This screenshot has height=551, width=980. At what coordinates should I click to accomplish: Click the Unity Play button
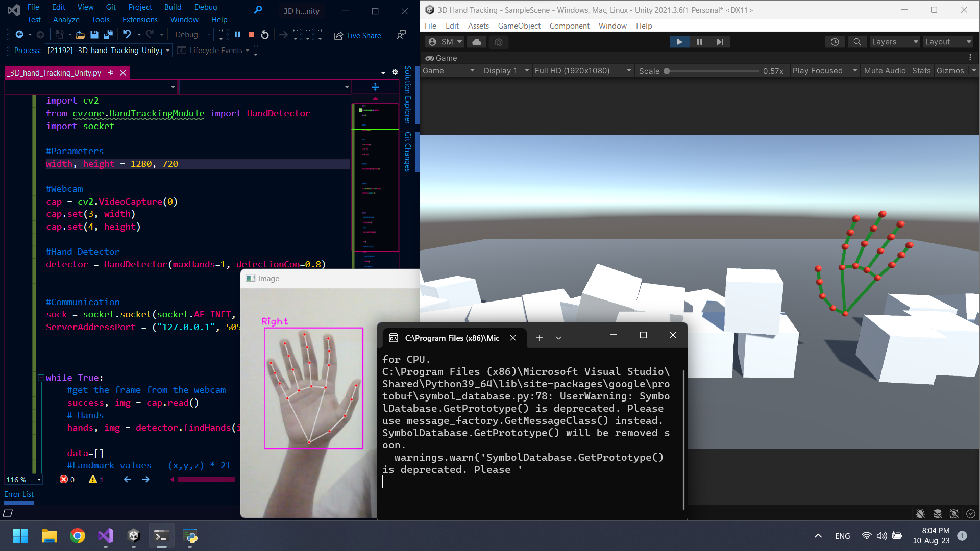[x=679, y=42]
